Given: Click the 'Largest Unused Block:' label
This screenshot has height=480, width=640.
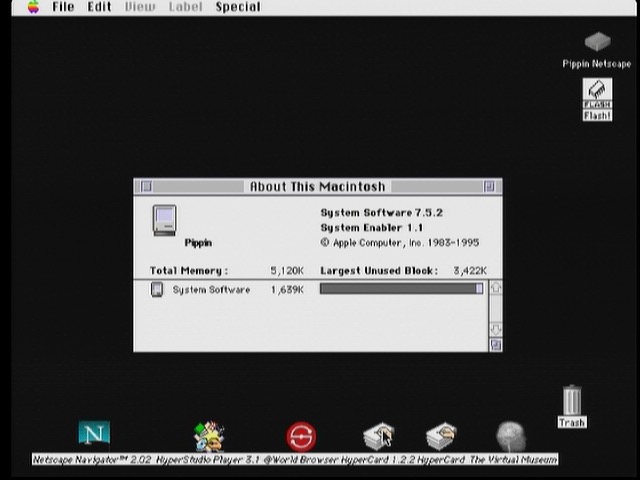Looking at the screenshot, I should [x=379, y=271].
